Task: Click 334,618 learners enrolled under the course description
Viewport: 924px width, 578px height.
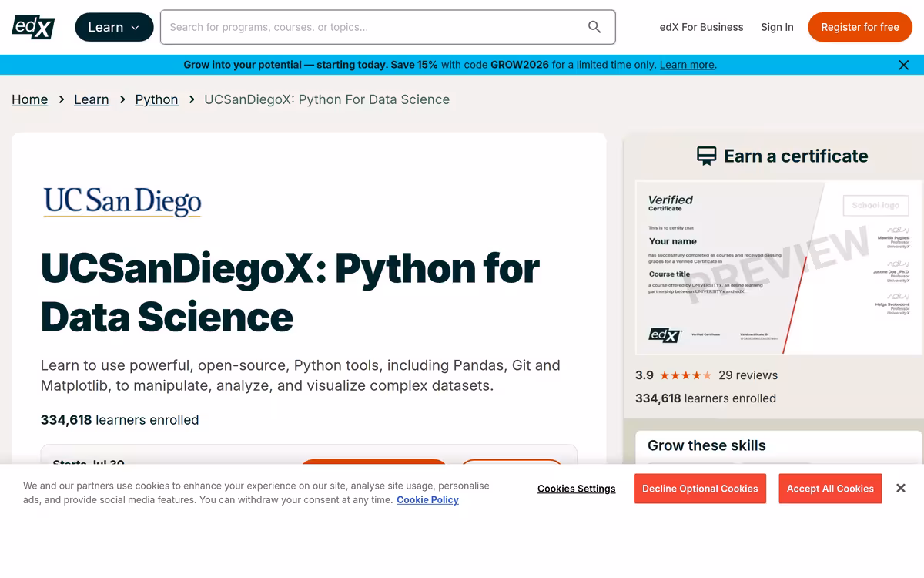Action: coord(119,420)
